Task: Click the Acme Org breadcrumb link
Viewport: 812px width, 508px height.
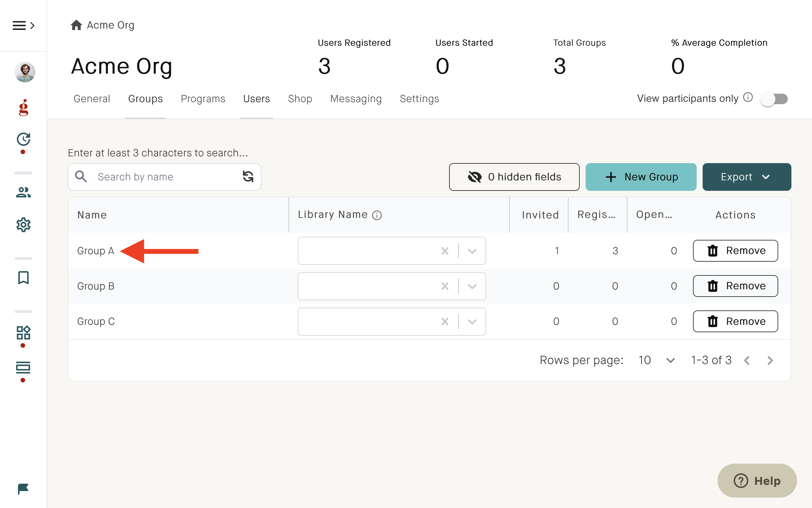Action: tap(111, 25)
